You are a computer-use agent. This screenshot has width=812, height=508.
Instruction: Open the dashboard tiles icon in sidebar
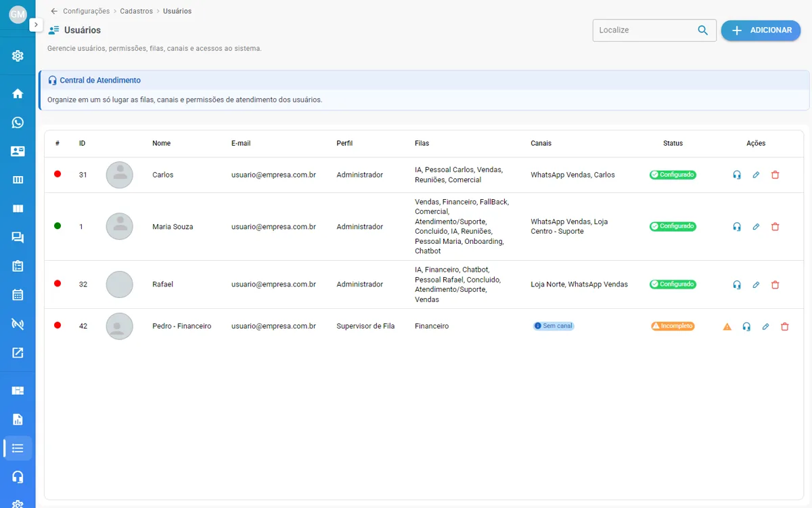coord(18,390)
